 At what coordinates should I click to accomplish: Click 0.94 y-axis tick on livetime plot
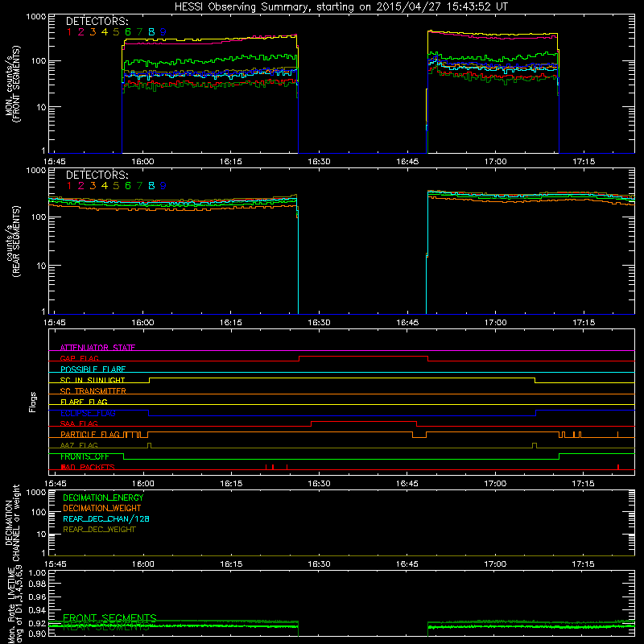point(37,610)
